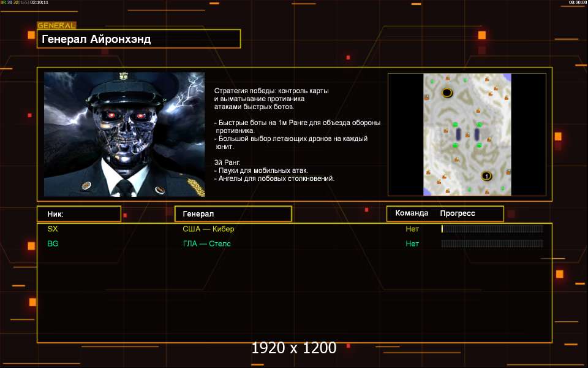Click start position marker 1 on minimap

click(x=486, y=175)
